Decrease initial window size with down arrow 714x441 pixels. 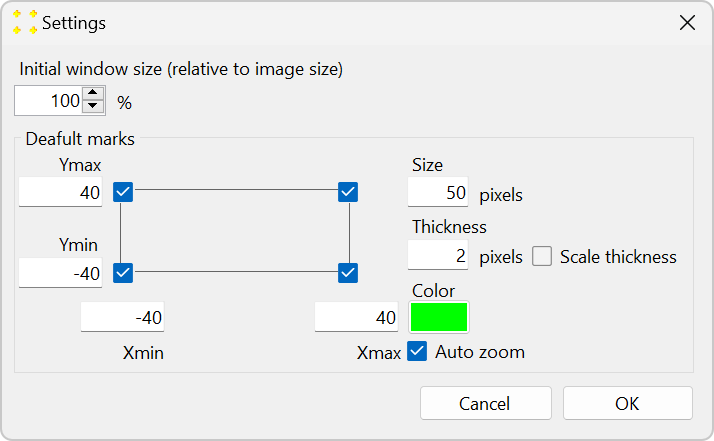93,106
